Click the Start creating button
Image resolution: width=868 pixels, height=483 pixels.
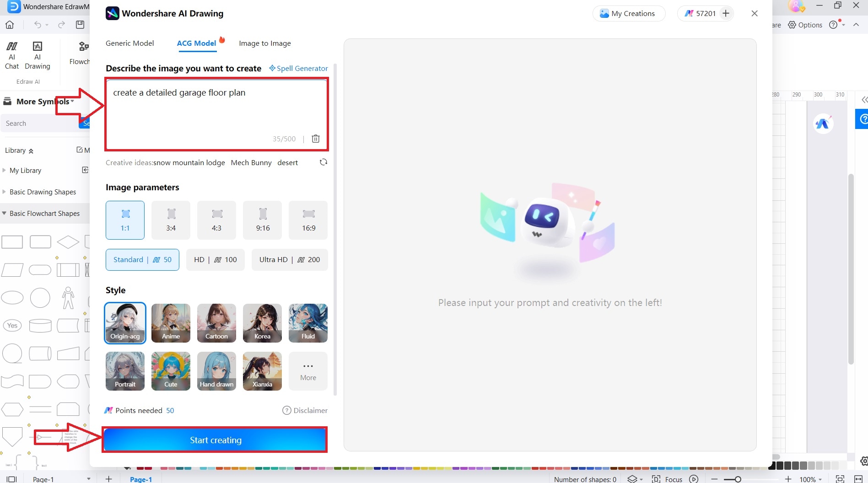pos(215,440)
